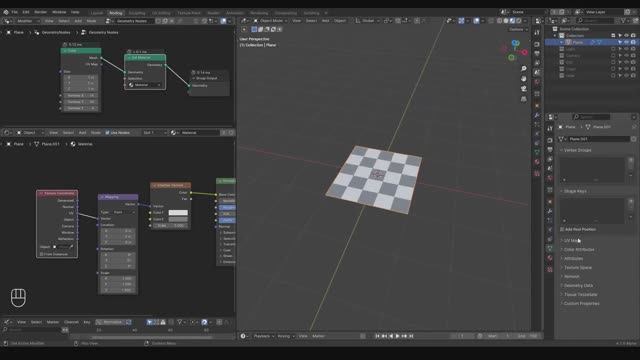Toggle camera view icon in viewport
This screenshot has width=640, height=360.
pos(524,89)
